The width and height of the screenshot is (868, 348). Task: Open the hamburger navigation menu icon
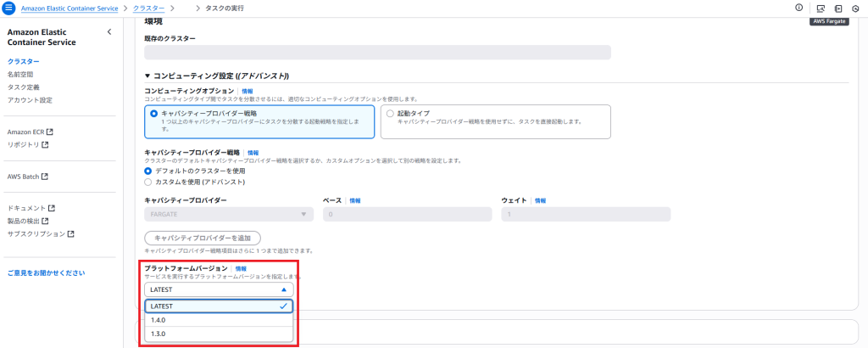pos(10,8)
